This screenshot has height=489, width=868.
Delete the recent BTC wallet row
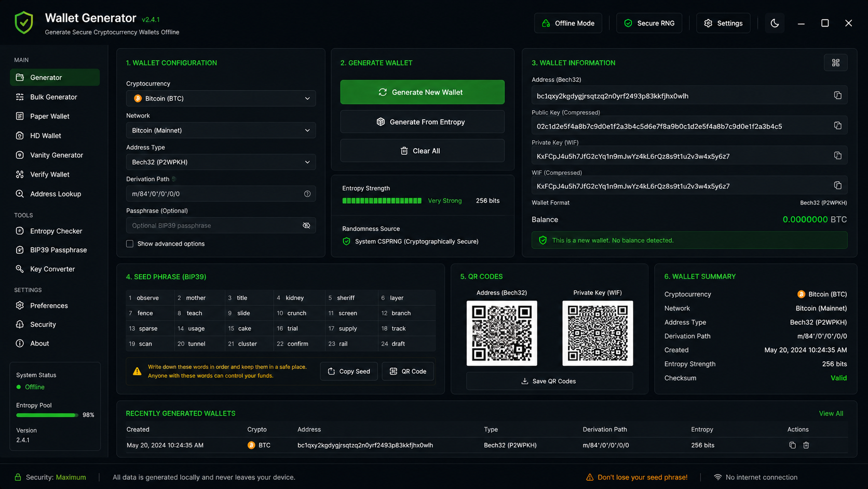coord(806,445)
